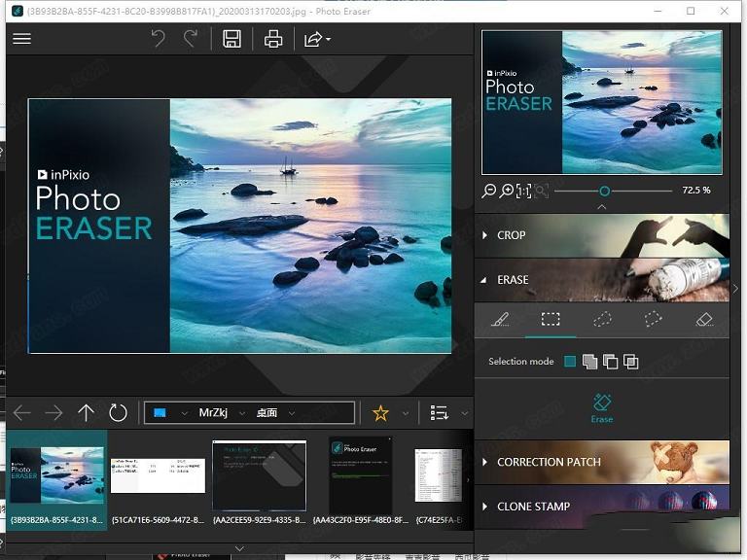Refresh the file browser folder

(118, 413)
